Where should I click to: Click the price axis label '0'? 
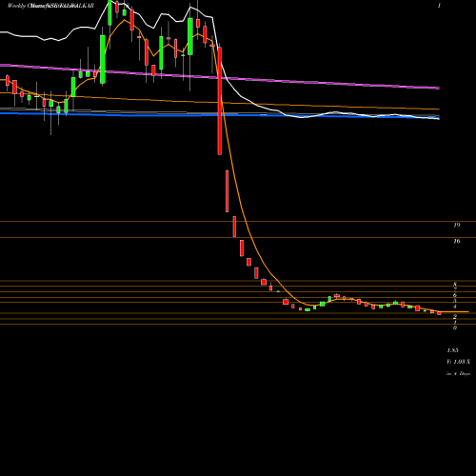click(455, 327)
